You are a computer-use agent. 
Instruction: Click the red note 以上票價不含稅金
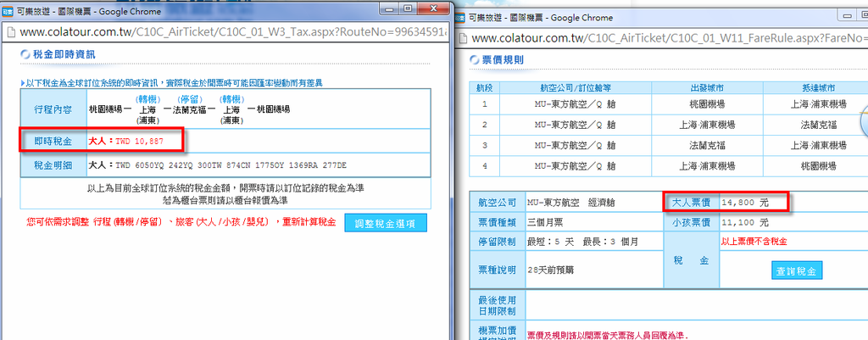pos(754,241)
